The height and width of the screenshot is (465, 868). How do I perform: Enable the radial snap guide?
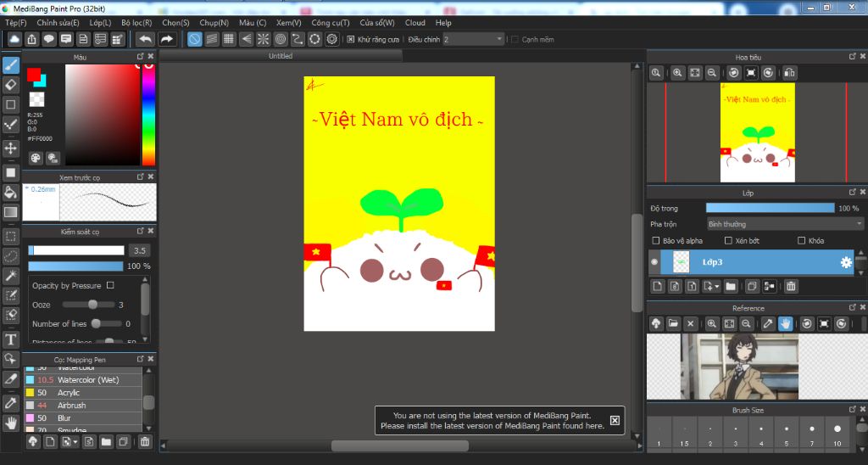click(263, 39)
